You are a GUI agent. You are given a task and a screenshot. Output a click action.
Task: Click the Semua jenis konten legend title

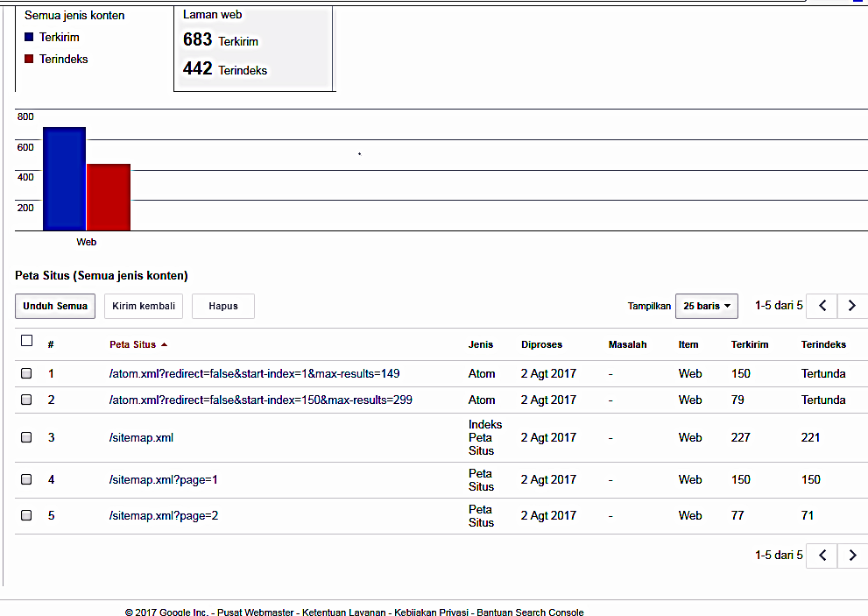[x=74, y=16]
